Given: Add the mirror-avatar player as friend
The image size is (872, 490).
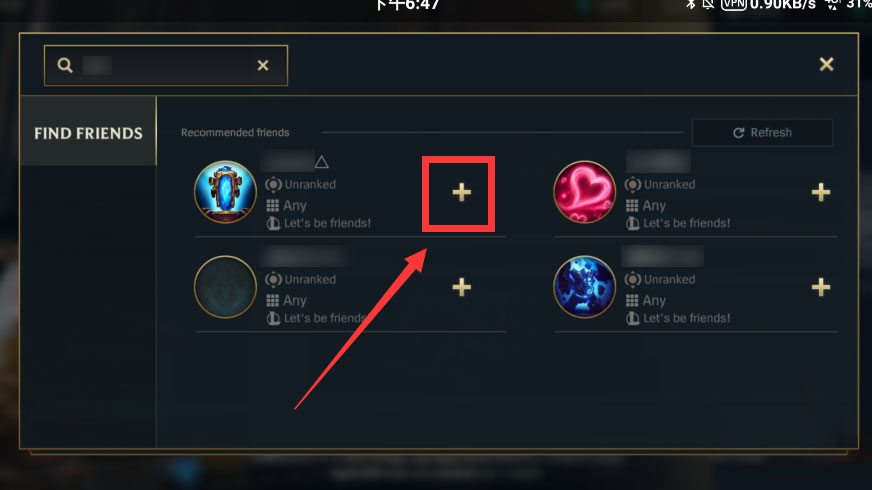Looking at the screenshot, I should (461, 192).
